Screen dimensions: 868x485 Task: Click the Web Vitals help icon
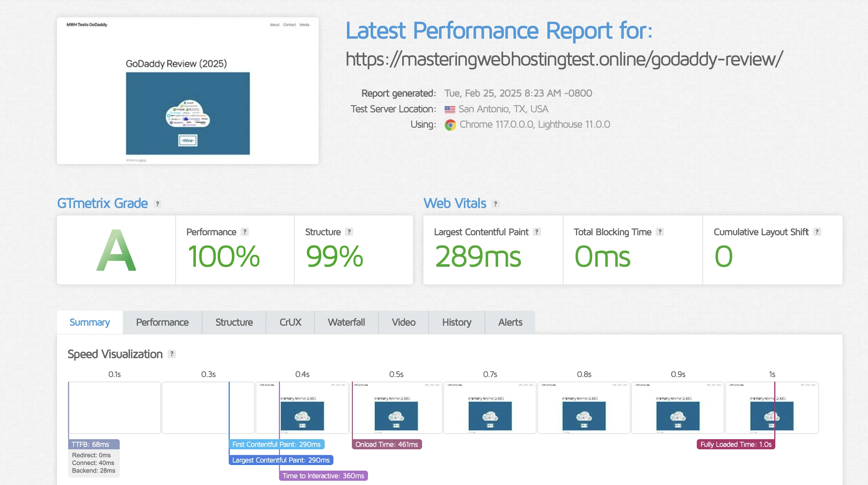pos(495,204)
